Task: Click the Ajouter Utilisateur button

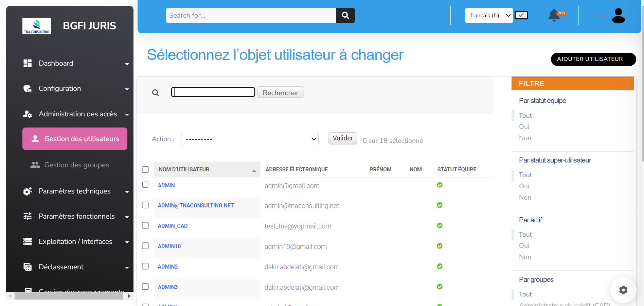Action: [593, 59]
